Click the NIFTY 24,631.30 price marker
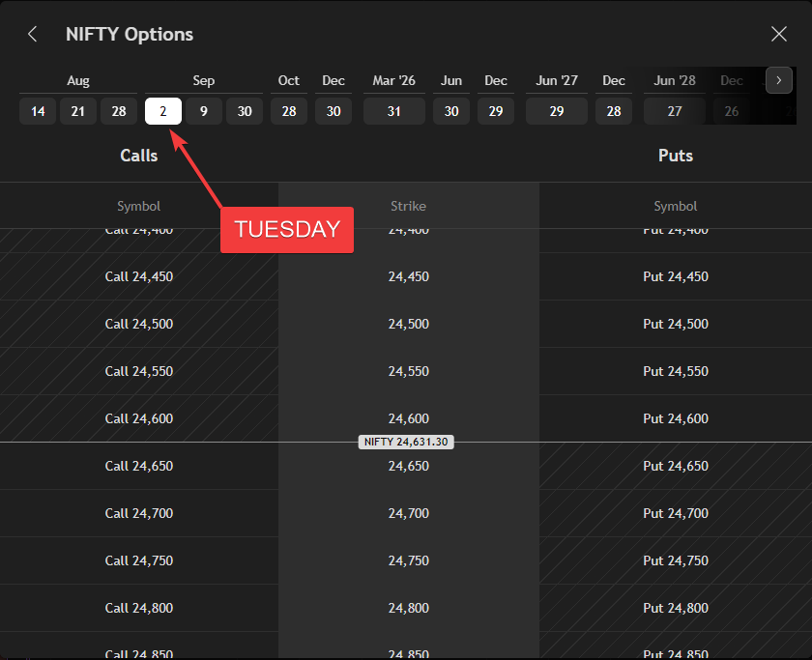The width and height of the screenshot is (812, 660). pyautogui.click(x=406, y=442)
